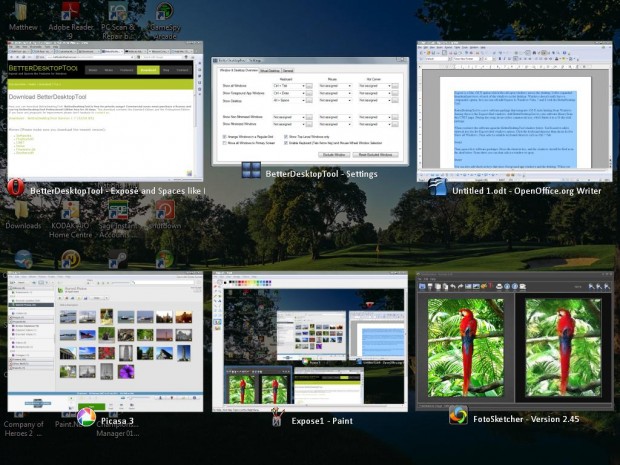Click the Undo arrow in FotoSketcher toolbar
The image size is (620, 465).
pos(453,286)
